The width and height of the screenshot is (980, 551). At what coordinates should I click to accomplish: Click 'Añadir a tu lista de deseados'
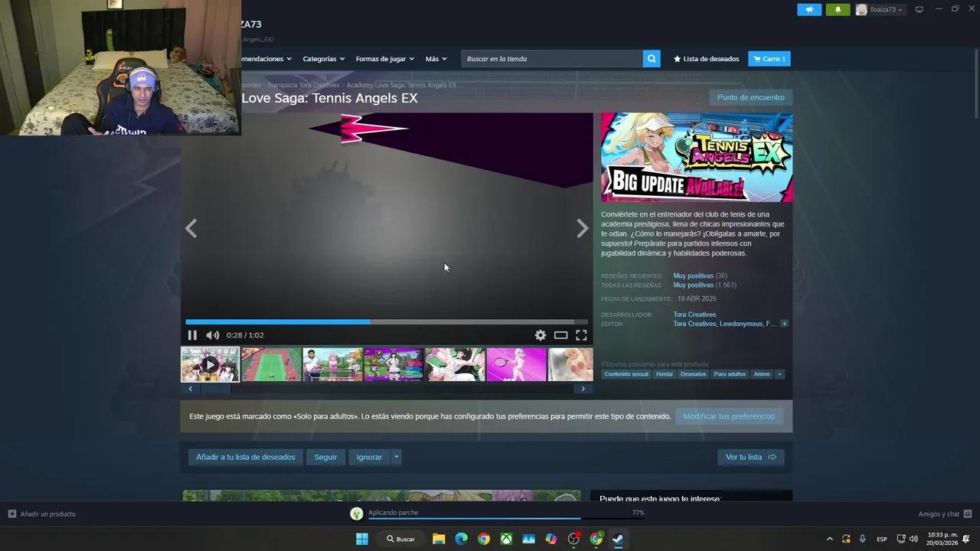pos(246,457)
